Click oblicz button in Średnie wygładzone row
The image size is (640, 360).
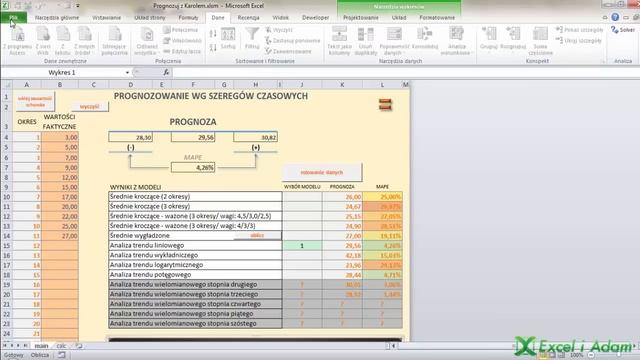pos(257,236)
